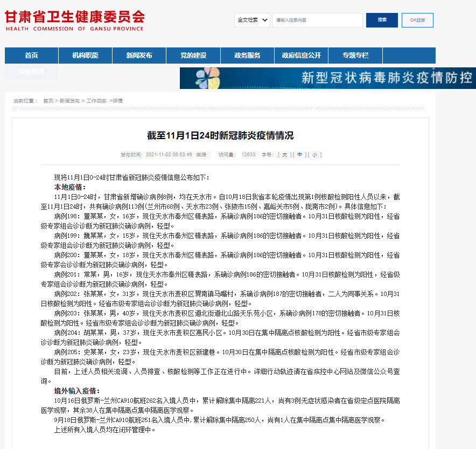Click the blue 搜索 search button
The height and width of the screenshot is (449, 476).
(x=382, y=20)
